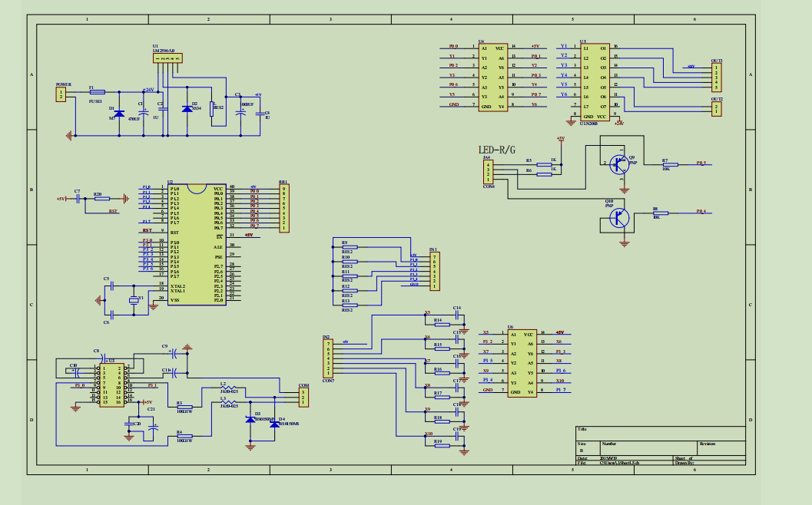Image resolution: width=812 pixels, height=505 pixels.
Task: Select capacitor C7 in the reset circuit
Action: pyautogui.click(x=77, y=198)
